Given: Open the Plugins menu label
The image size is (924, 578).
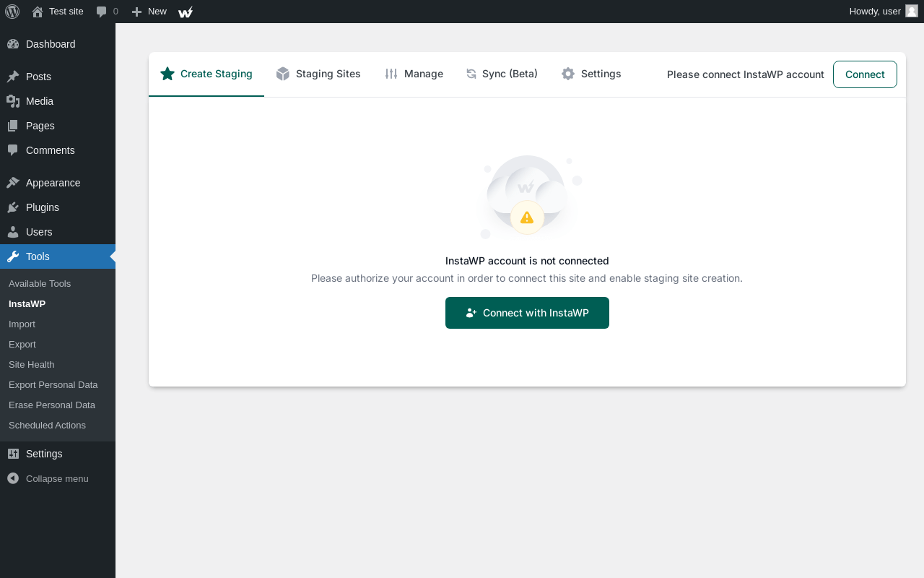Looking at the screenshot, I should click(x=43, y=207).
